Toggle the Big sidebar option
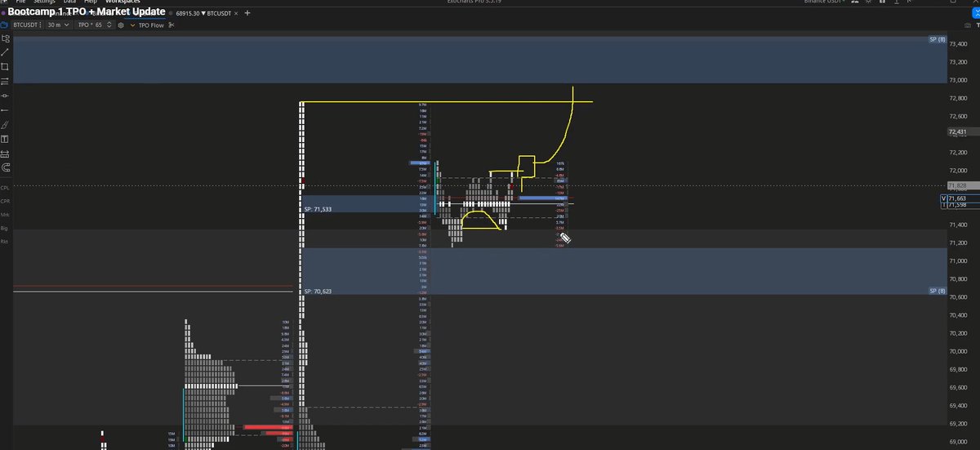 (5, 228)
